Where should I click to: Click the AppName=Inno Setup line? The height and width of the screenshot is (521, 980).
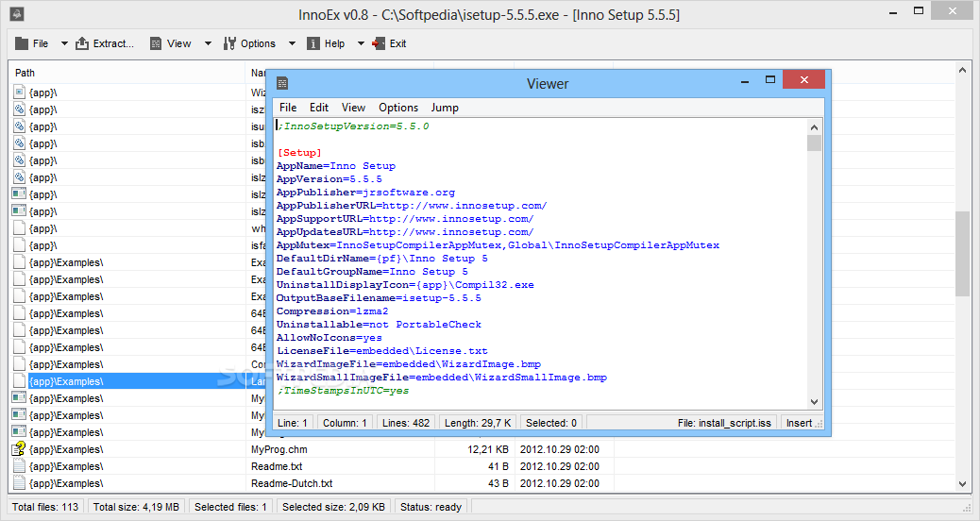coord(336,165)
